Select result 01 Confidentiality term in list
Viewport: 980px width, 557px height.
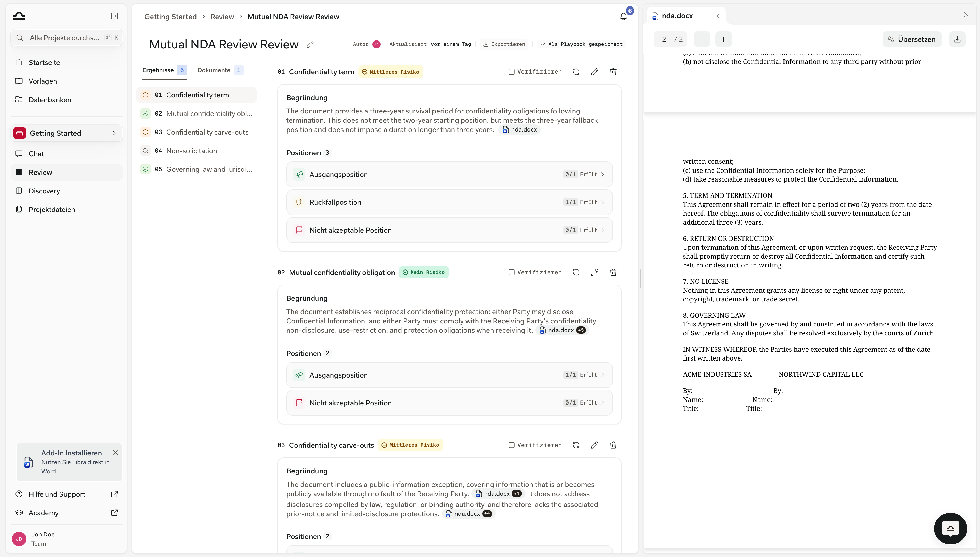[x=197, y=95]
